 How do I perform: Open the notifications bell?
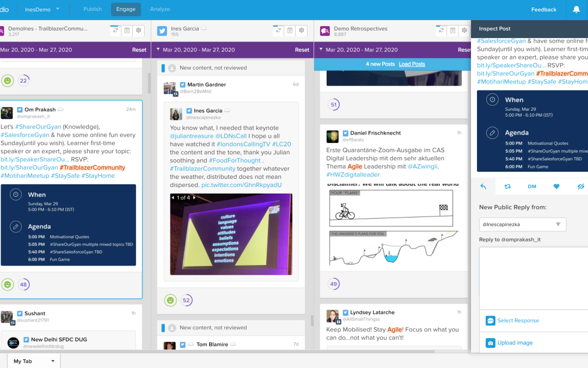576,9
